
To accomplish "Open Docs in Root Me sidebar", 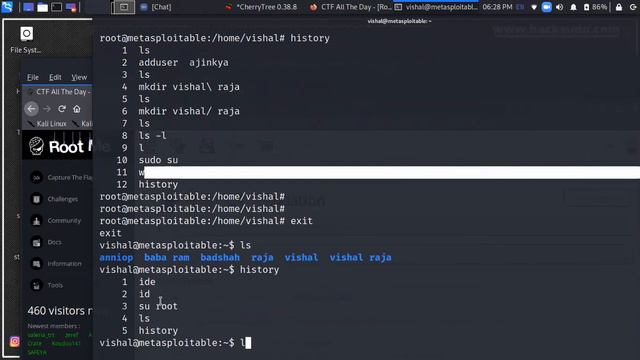I will 47,242.
